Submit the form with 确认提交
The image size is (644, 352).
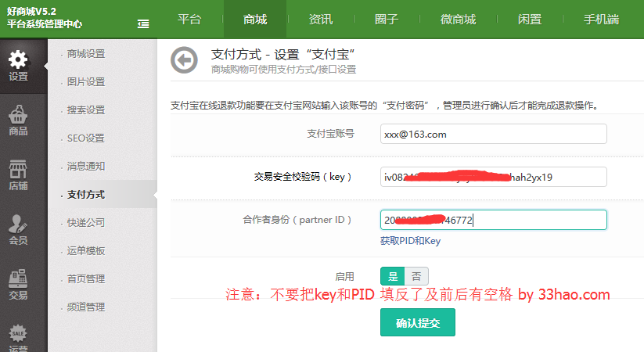coord(418,322)
